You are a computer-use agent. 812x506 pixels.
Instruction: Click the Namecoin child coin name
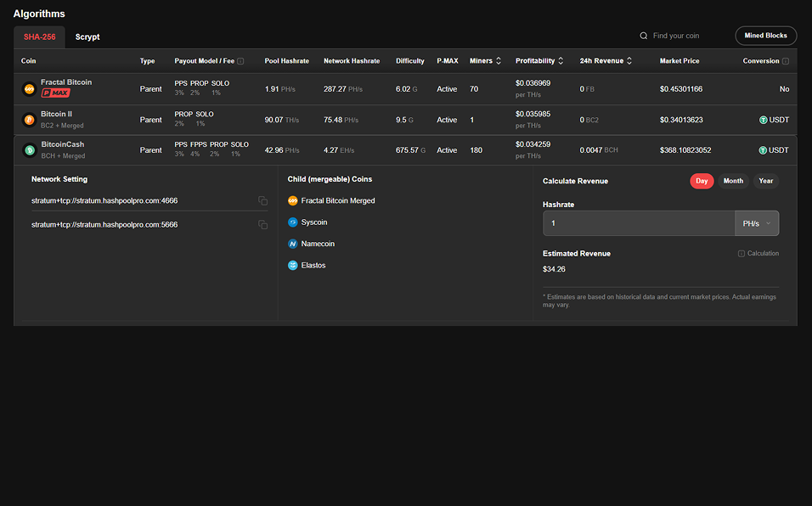(x=318, y=244)
